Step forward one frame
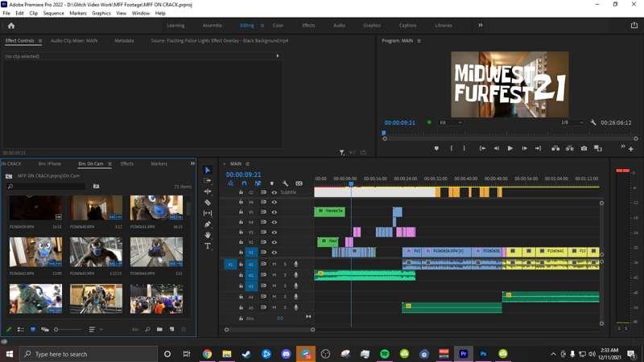 point(524,149)
